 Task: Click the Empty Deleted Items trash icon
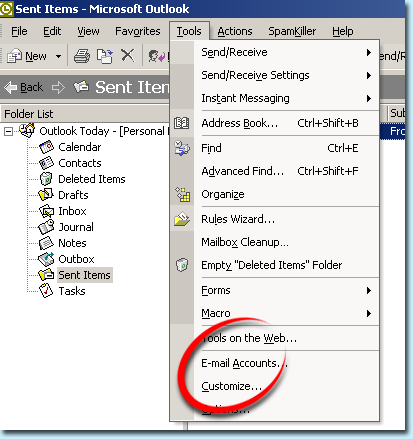pyautogui.click(x=182, y=265)
